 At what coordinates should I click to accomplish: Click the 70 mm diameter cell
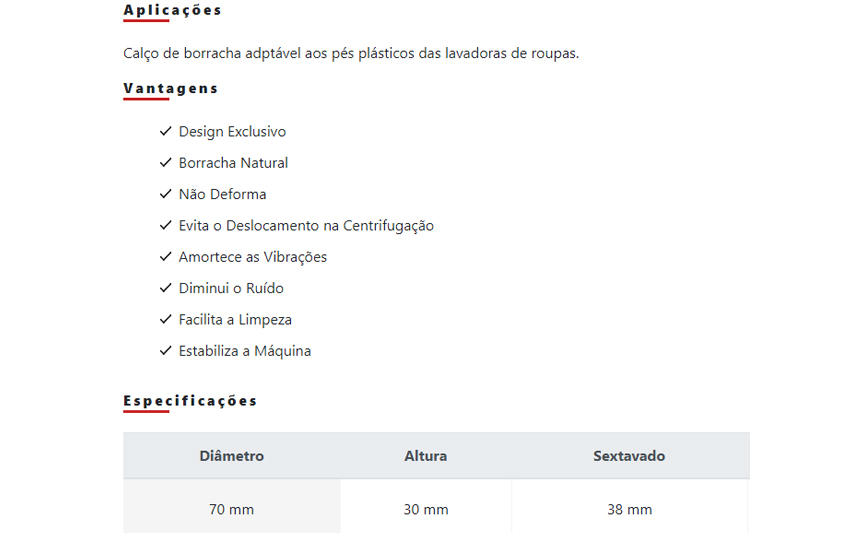click(x=231, y=509)
